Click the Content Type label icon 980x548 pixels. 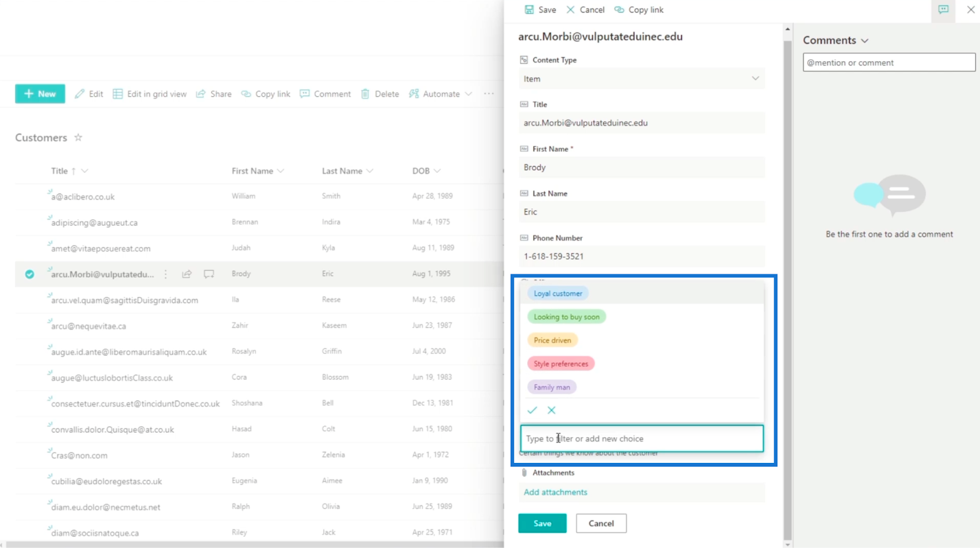(x=524, y=60)
